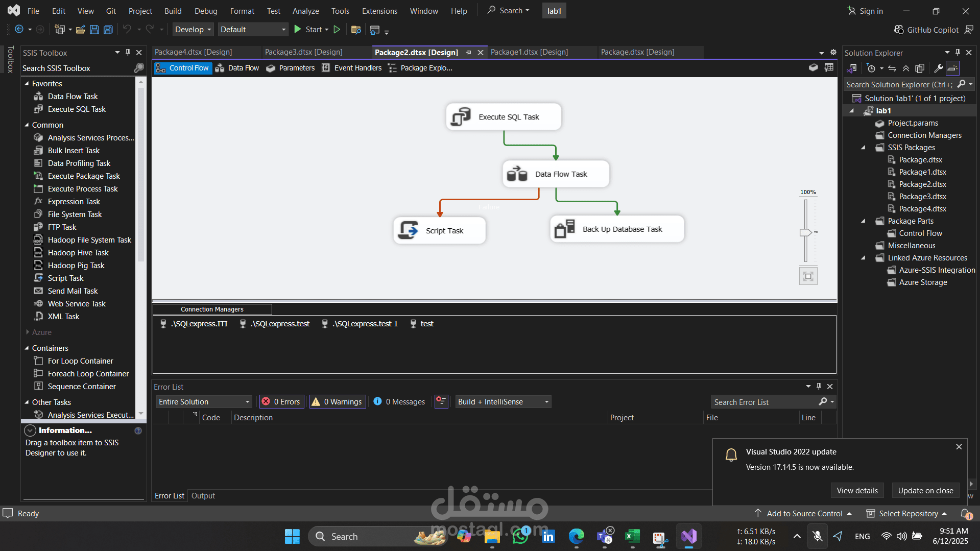980x551 pixels.
Task: Switch to the Data Flow designer tab
Action: tap(237, 68)
